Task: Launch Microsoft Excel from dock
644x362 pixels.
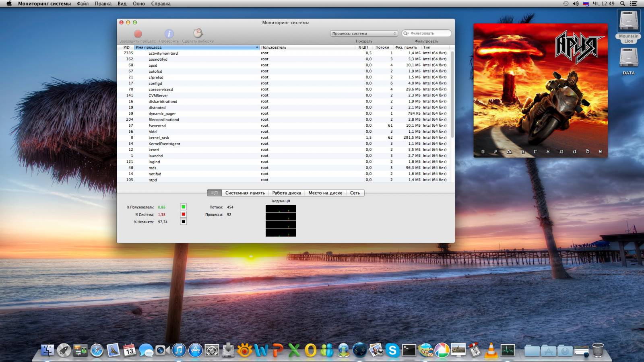Action: pos(294,350)
